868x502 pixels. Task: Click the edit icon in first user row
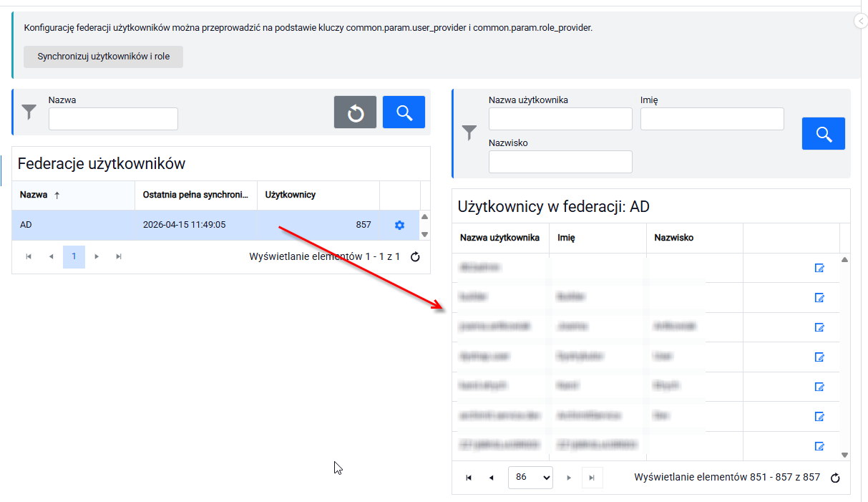[x=820, y=268]
